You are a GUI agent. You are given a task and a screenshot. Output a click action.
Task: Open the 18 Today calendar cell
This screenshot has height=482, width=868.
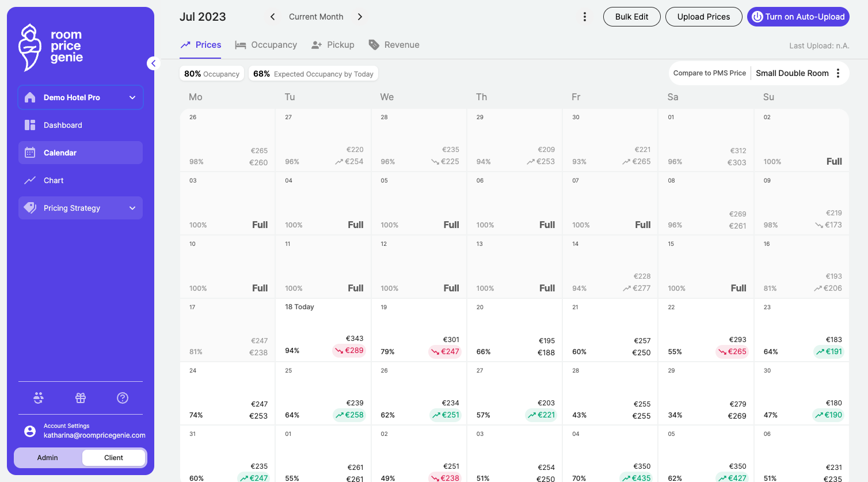pyautogui.click(x=323, y=330)
